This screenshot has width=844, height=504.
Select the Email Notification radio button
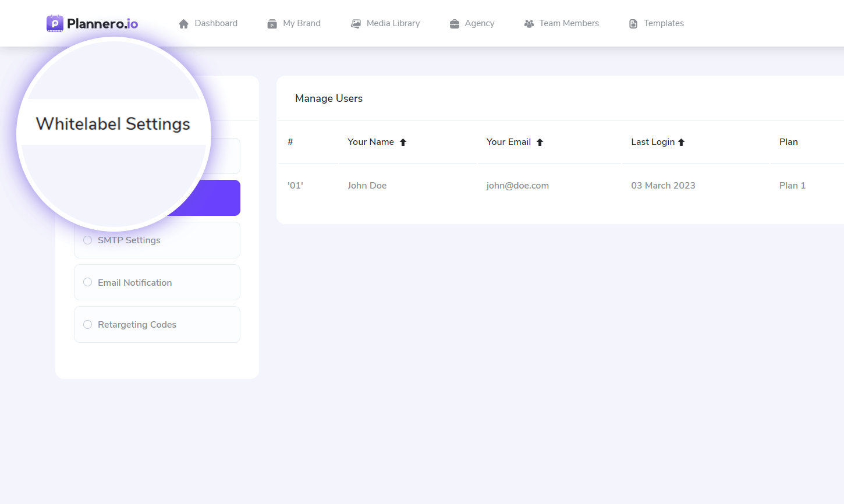[x=88, y=282]
